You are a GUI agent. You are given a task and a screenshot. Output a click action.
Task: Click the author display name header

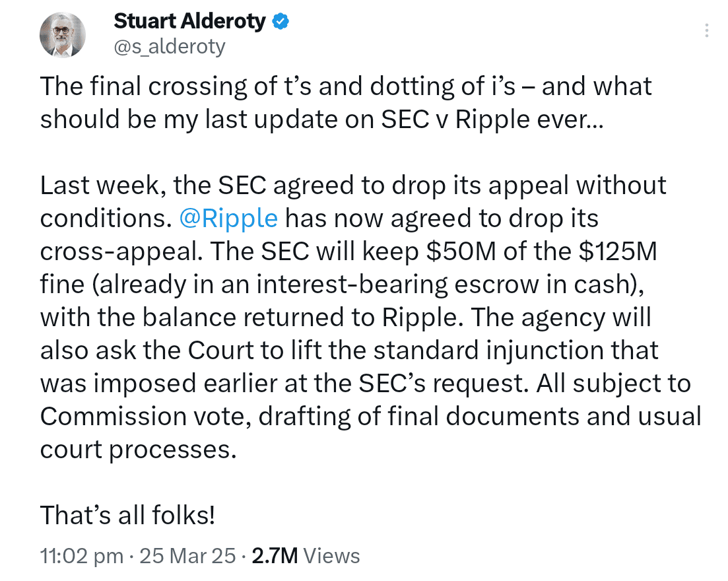click(x=191, y=20)
